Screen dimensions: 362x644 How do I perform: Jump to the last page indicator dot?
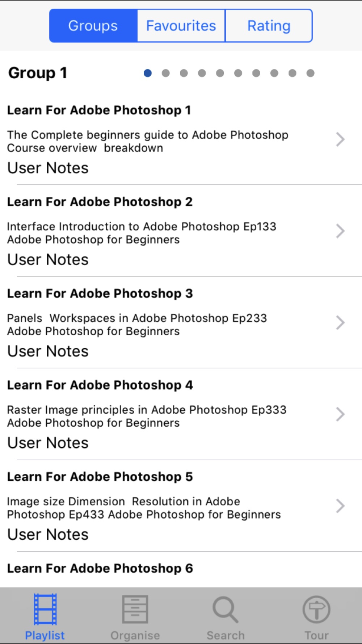(x=310, y=73)
